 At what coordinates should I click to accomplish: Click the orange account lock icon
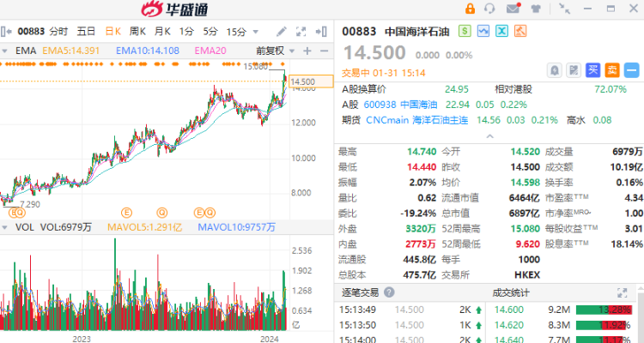[470, 9]
